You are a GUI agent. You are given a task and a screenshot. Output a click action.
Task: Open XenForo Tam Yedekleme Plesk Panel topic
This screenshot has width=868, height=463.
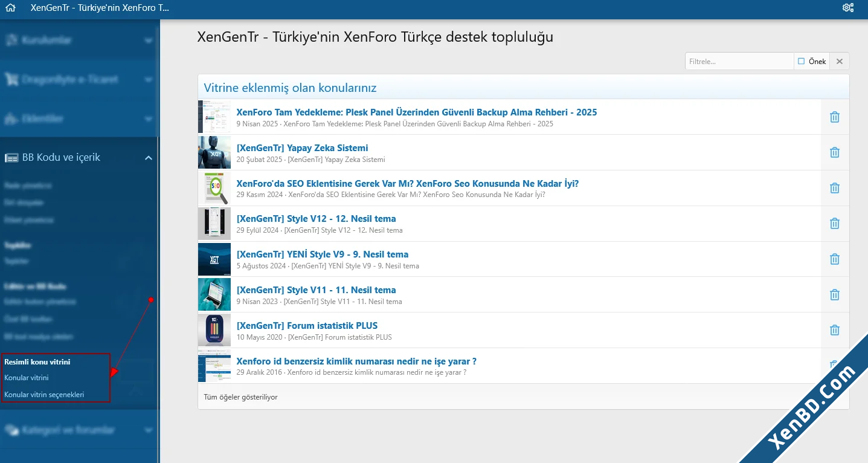click(417, 112)
